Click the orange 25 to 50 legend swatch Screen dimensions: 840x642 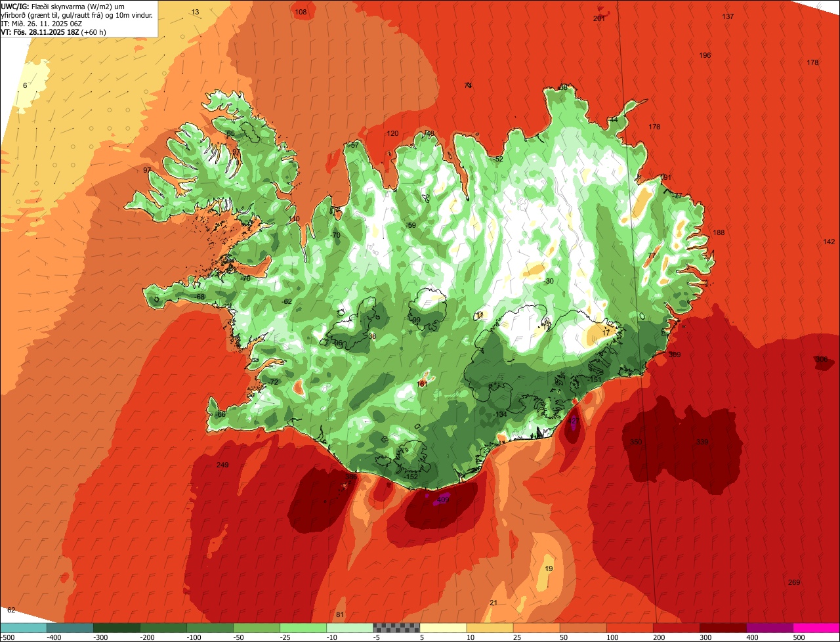tap(536, 628)
